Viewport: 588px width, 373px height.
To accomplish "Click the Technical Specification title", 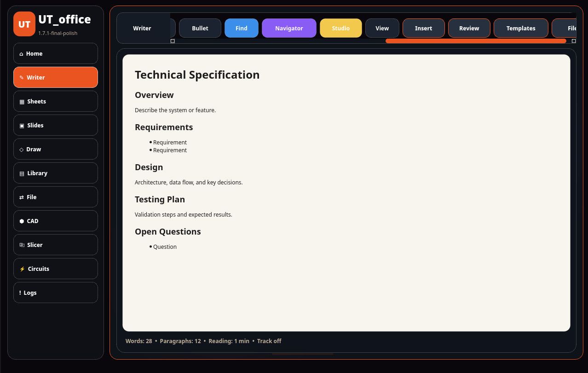I will pos(197,75).
